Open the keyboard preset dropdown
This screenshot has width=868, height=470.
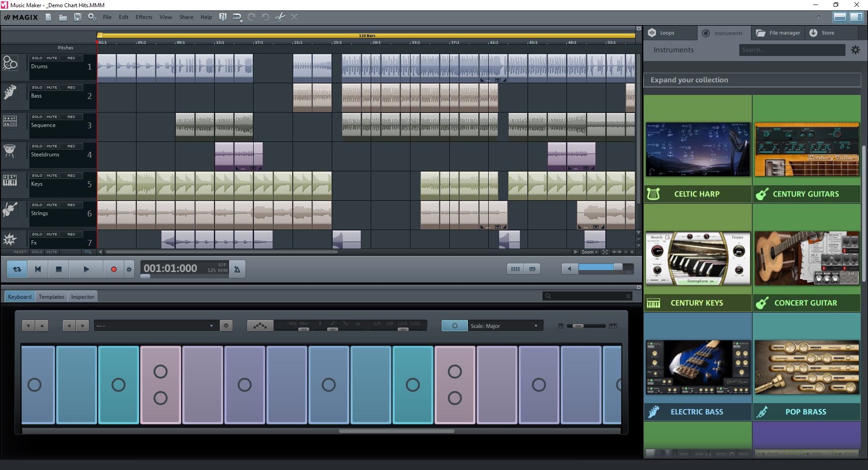click(x=156, y=325)
